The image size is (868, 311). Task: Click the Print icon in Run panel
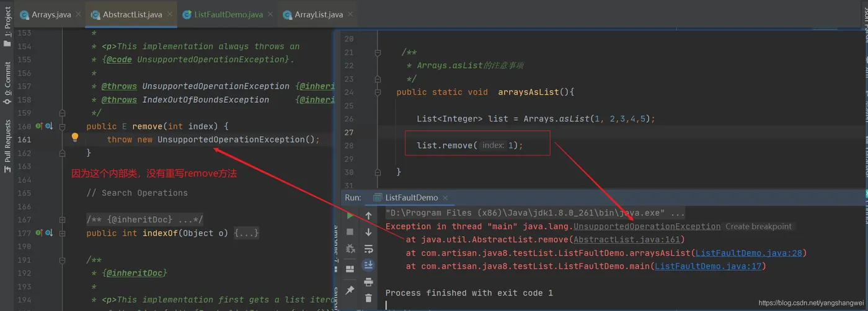pyautogui.click(x=368, y=282)
